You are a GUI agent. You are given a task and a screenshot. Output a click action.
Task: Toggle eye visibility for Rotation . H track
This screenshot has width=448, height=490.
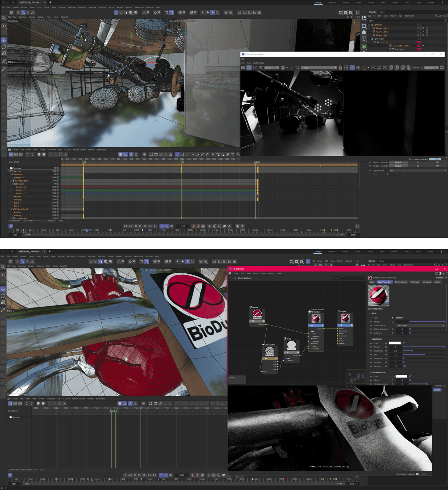[55, 178]
